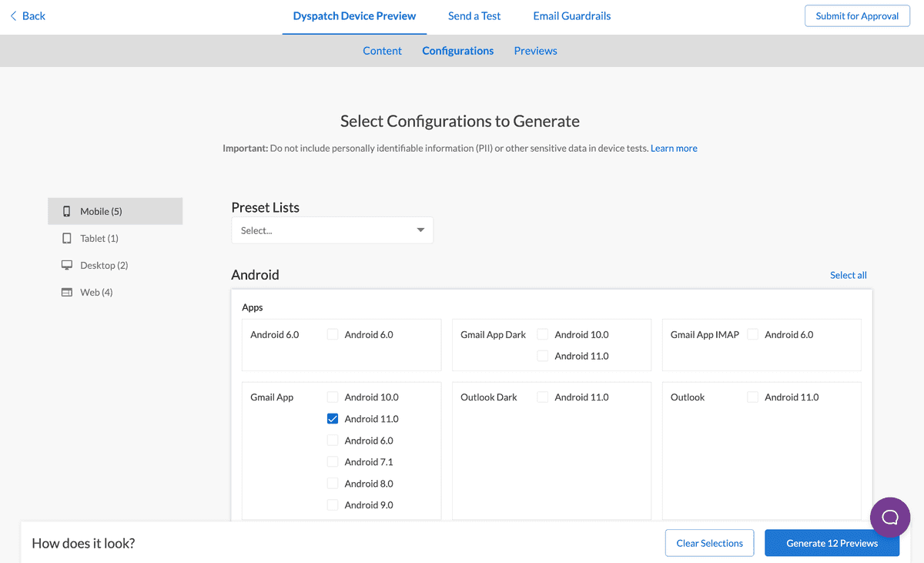Check Android 6.0 under Gmail App

(333, 441)
